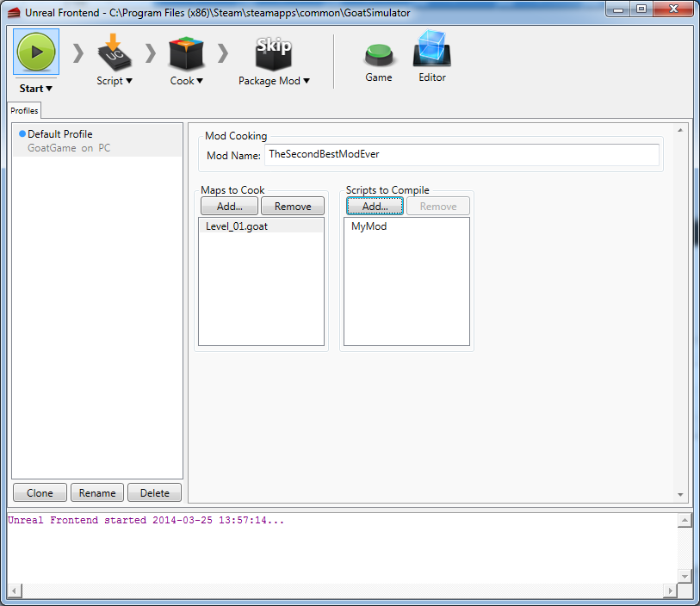Select the Default Profile blue dot
Image resolution: width=700 pixels, height=606 pixels.
[22, 134]
